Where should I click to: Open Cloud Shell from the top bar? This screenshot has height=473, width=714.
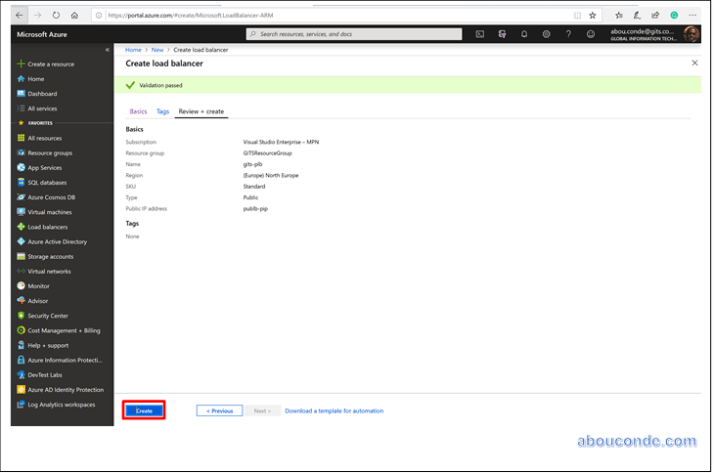pyautogui.click(x=480, y=34)
